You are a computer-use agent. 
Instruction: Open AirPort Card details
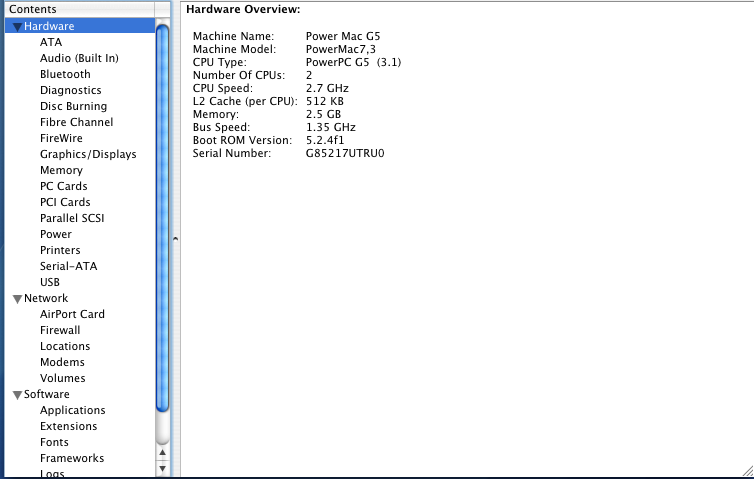coord(72,314)
